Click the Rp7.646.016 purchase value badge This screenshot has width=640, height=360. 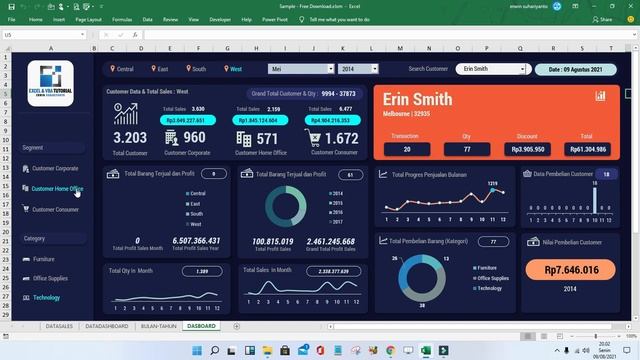tap(571, 270)
